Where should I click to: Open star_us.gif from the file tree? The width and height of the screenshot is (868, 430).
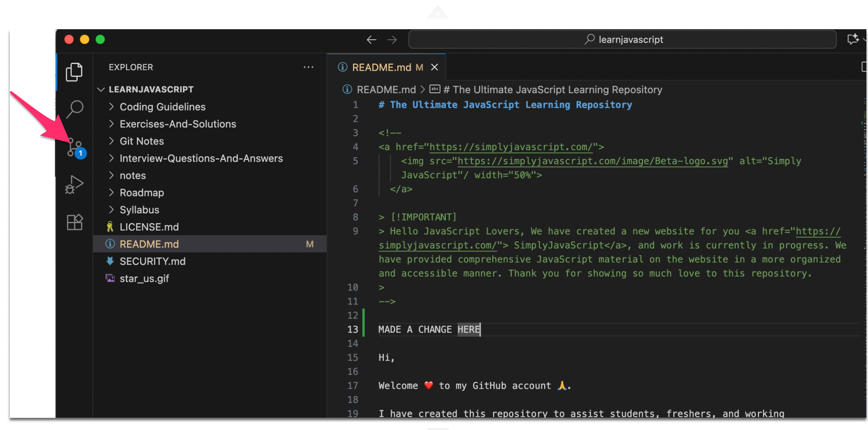coord(210,278)
